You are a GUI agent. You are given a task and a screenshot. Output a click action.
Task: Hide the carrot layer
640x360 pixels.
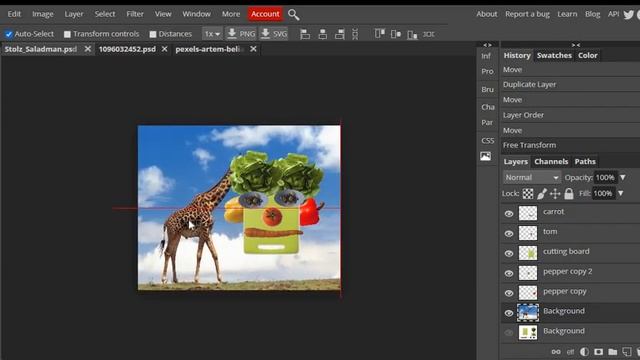[x=509, y=213]
